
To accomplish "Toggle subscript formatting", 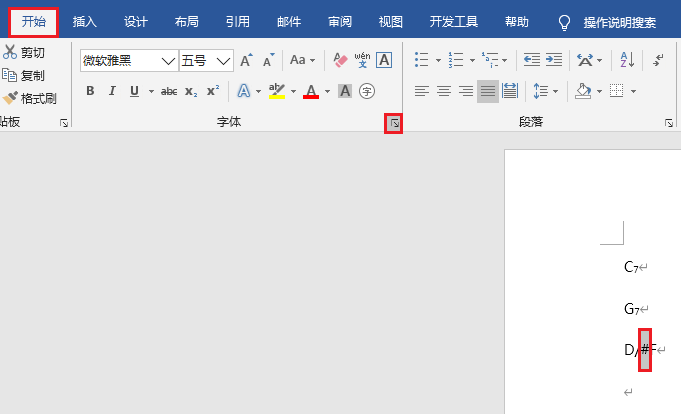I will (x=191, y=91).
